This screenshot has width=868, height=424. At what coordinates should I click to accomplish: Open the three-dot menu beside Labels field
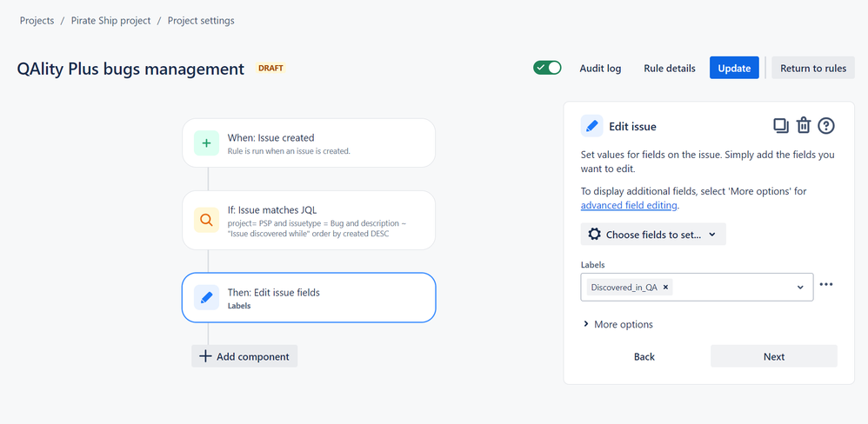click(x=826, y=285)
